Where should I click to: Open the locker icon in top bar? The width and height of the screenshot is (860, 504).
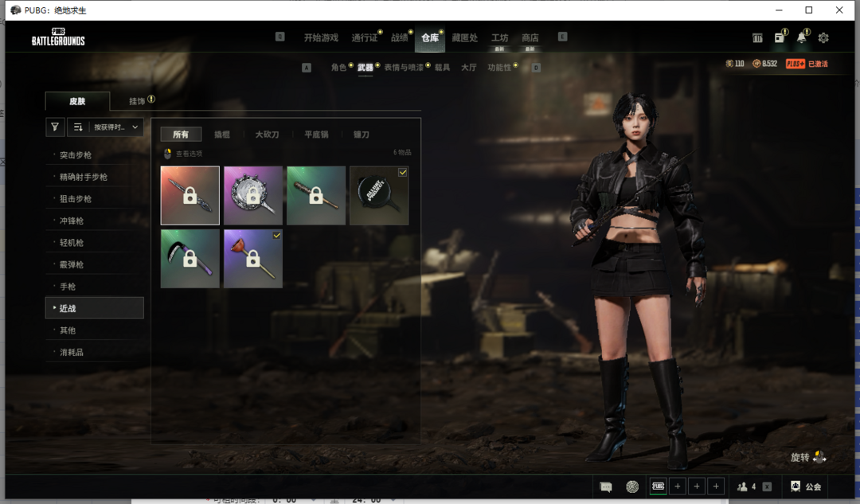click(x=757, y=38)
